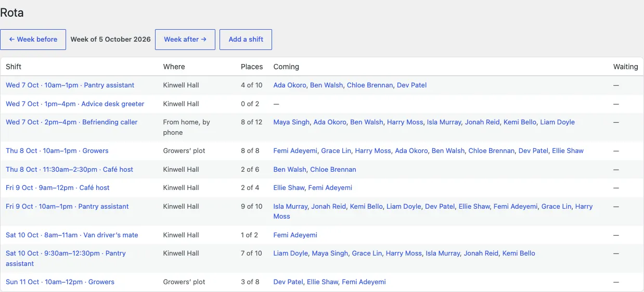The width and height of the screenshot is (644, 292).
Task: Click 'From home, by phone' location text
Action: (x=187, y=128)
